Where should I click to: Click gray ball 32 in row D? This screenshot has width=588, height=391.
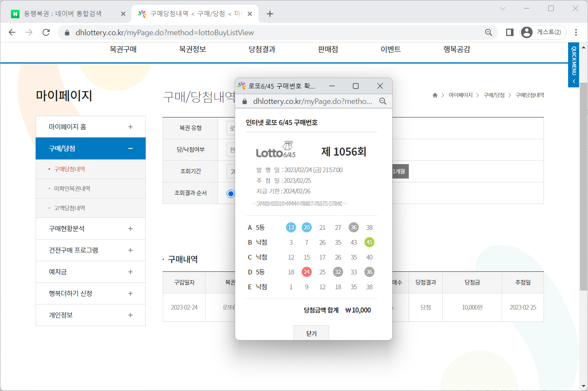point(338,272)
